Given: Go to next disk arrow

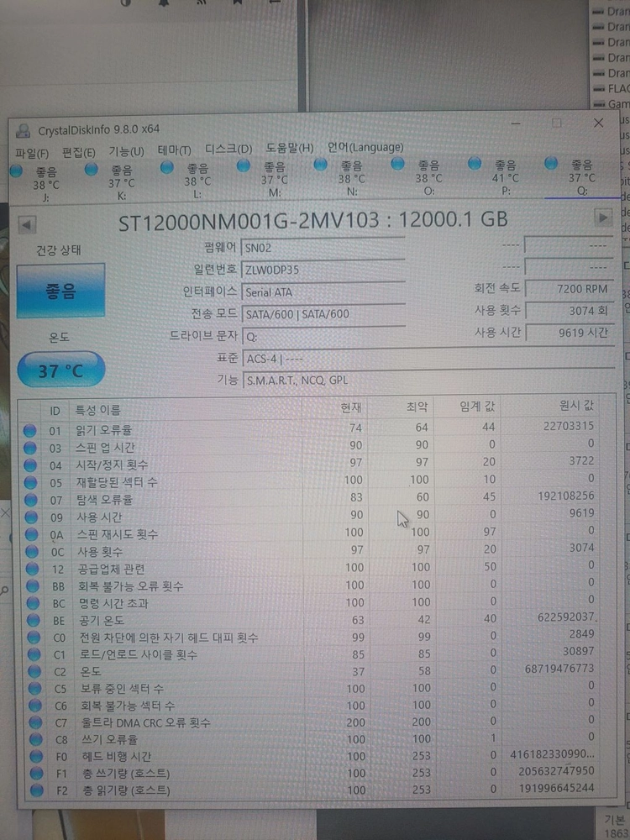Looking at the screenshot, I should pyautogui.click(x=603, y=217).
